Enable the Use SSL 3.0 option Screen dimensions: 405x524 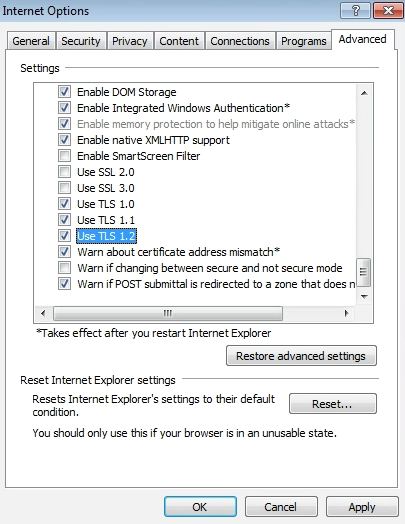pos(64,188)
